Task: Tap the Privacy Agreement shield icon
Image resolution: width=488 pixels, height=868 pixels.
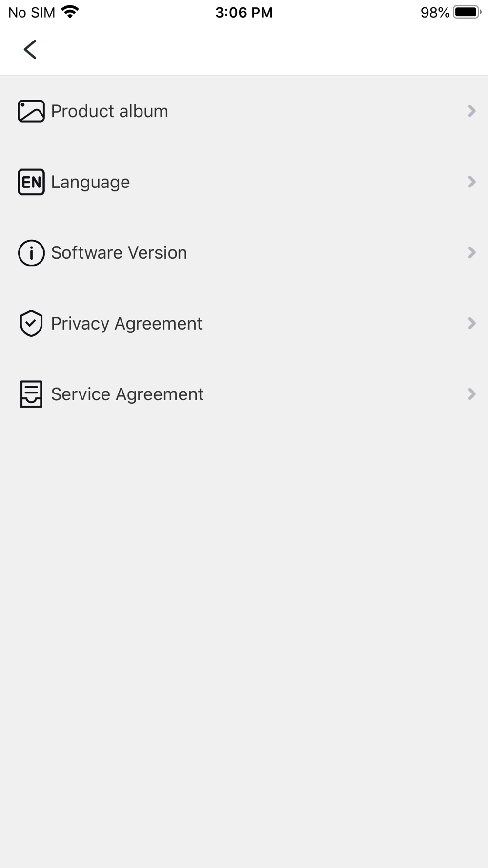Action: click(31, 323)
